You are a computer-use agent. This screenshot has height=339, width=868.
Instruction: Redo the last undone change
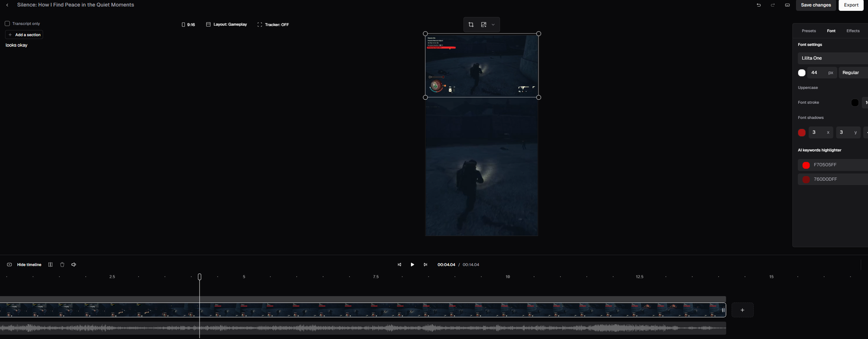click(x=773, y=5)
